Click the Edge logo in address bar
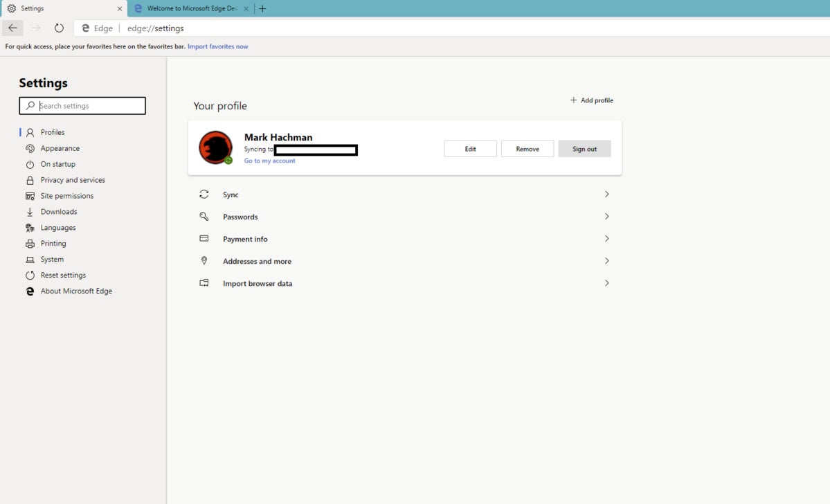Screen dimensions: 830x504 click(85, 28)
